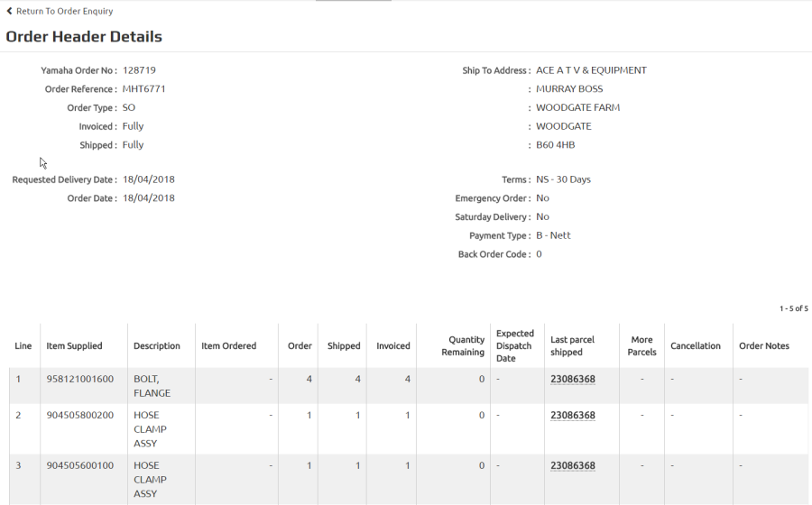Click the Requested Delivery Date value 18/04/2018
Screen dimensions: 812x505
tap(149, 179)
